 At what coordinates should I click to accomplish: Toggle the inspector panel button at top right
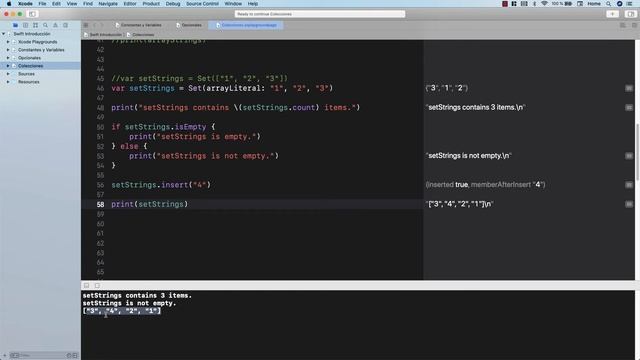tap(631, 14)
